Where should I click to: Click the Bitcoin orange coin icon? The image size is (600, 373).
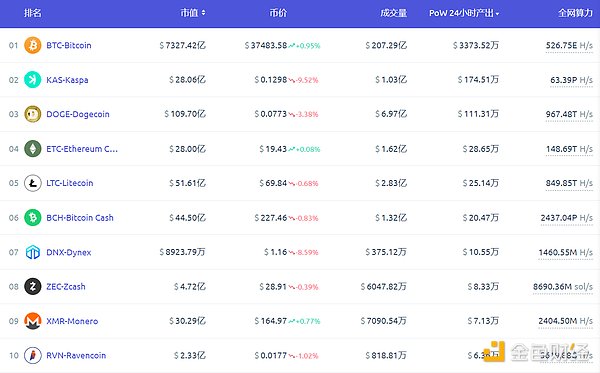coord(33,45)
